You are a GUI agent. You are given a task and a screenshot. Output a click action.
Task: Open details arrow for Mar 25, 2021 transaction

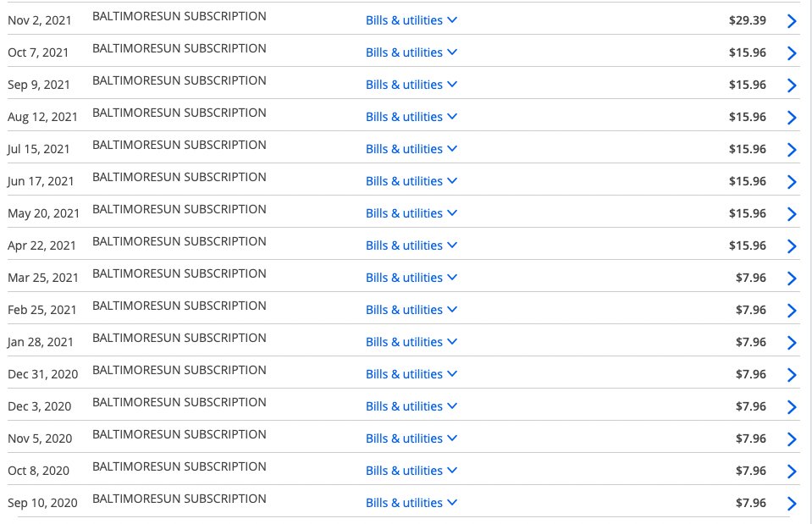(792, 278)
